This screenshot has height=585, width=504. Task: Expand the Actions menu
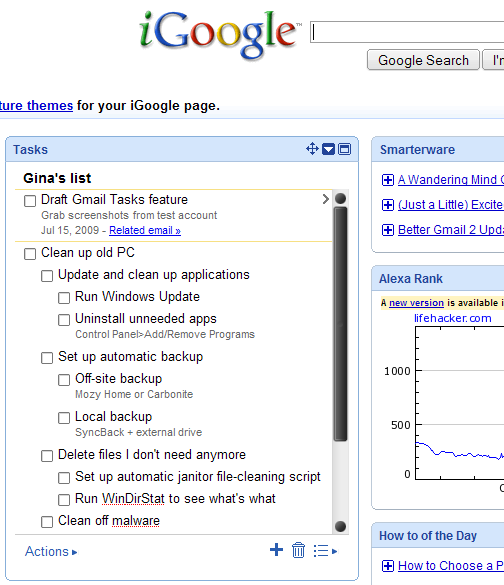pyautogui.click(x=51, y=551)
